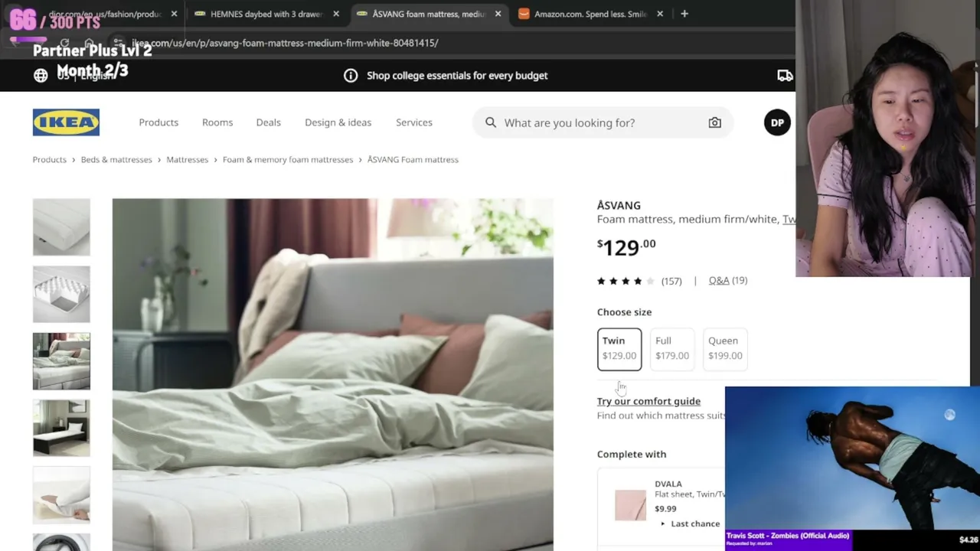
Task: Close the HEMNES daybed tab
Action: [x=336, y=14]
